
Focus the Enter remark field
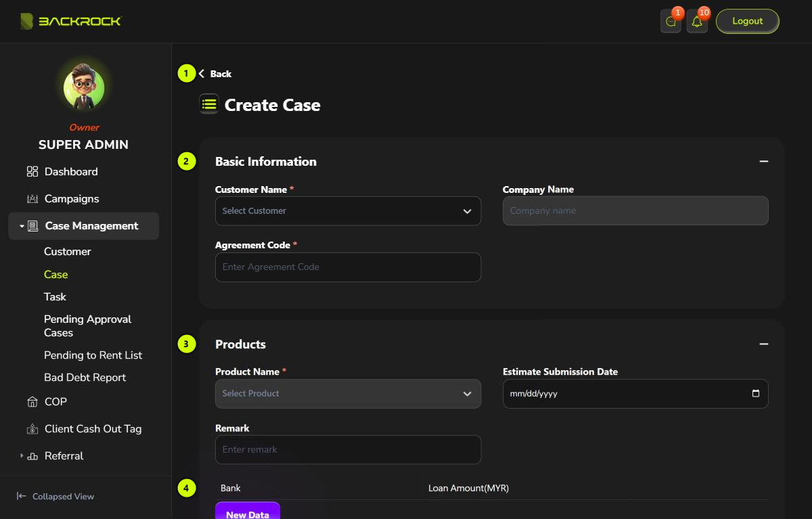[348, 450]
